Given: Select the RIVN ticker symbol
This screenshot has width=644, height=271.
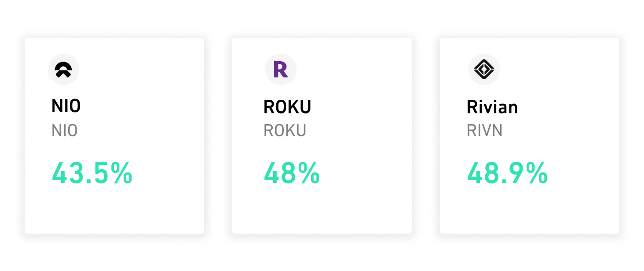Looking at the screenshot, I should (484, 131).
